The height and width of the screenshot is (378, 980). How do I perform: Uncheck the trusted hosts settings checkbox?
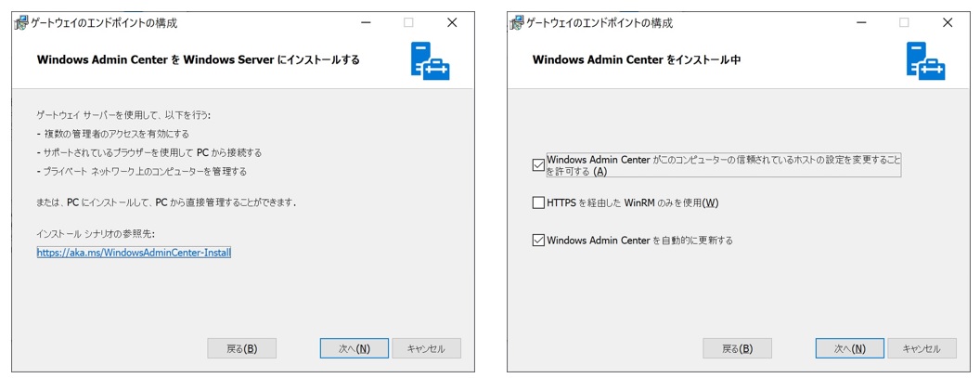[x=538, y=165]
